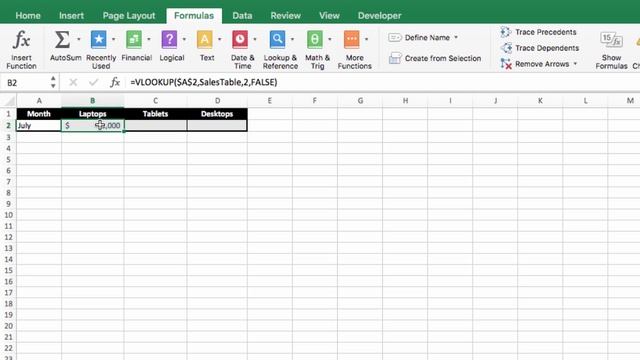Click the Desktops header cell
The image size is (640, 360).
pos(217,114)
